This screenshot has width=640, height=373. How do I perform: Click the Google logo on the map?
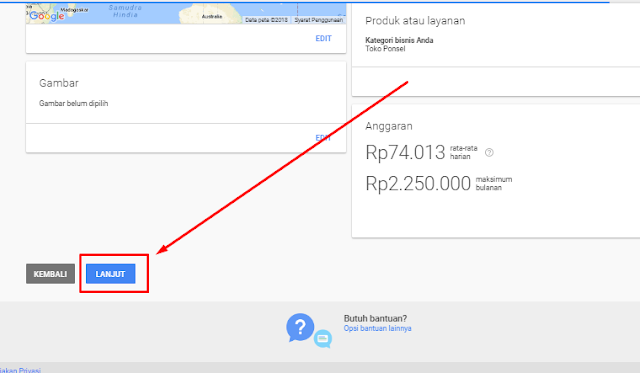point(47,16)
